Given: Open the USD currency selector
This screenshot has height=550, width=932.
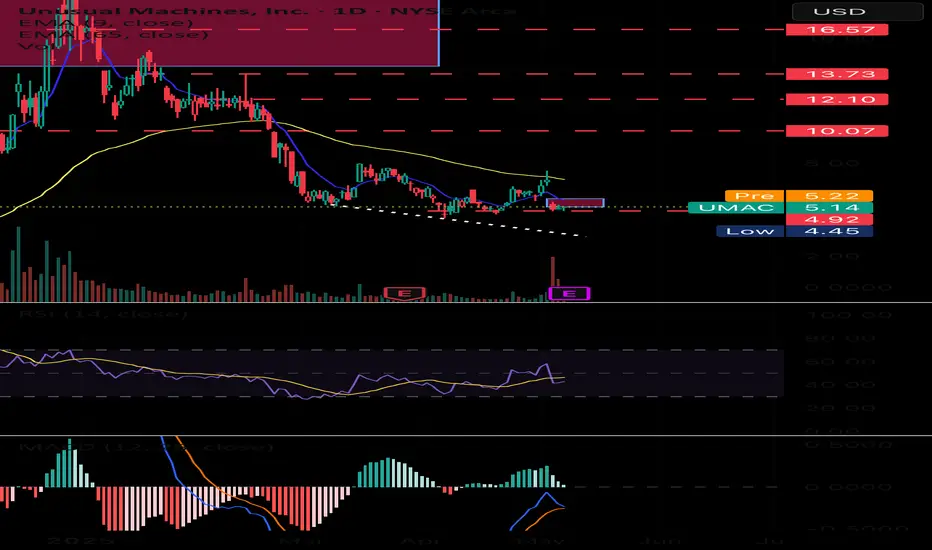Looking at the screenshot, I should pyautogui.click(x=856, y=11).
